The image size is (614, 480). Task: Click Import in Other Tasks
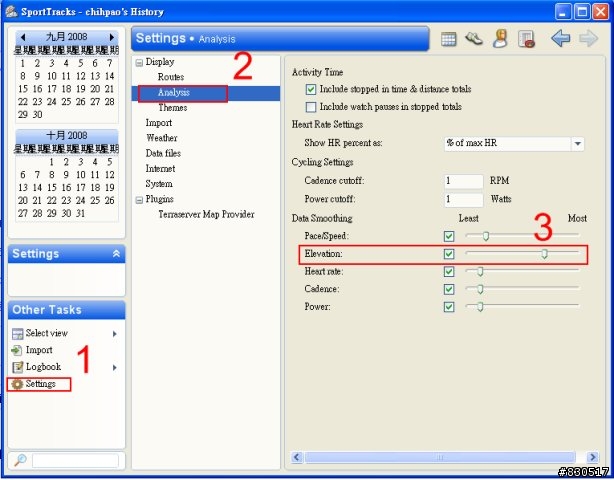click(39, 350)
